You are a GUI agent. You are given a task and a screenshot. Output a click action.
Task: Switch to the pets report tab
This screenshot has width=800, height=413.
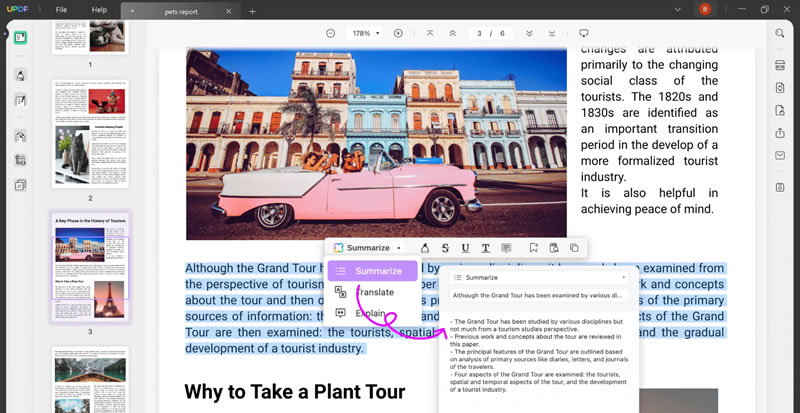pyautogui.click(x=181, y=11)
